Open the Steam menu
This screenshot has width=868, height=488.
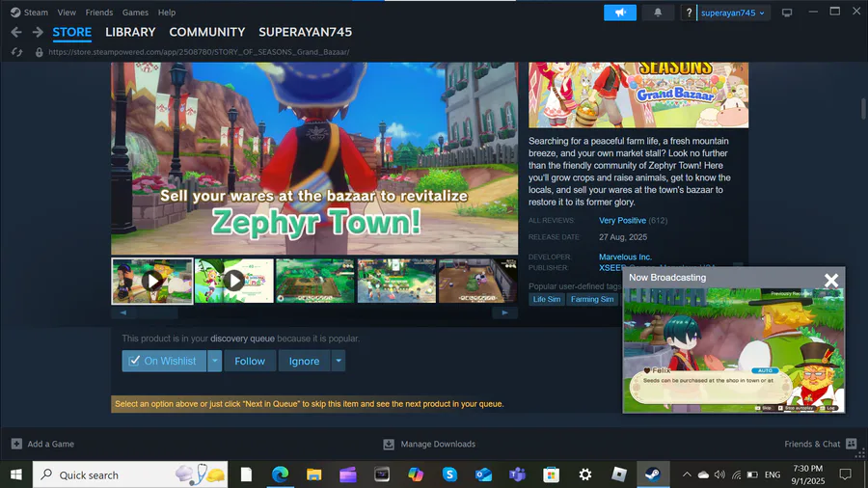(36, 13)
